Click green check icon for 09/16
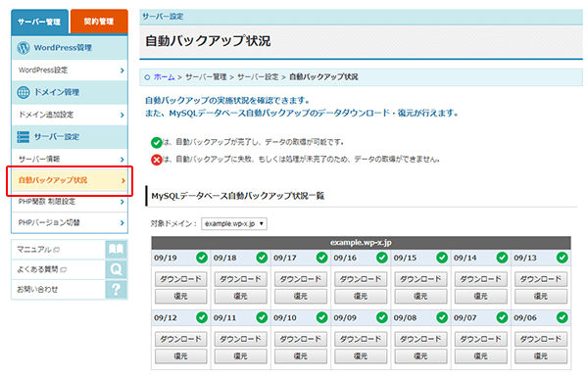Viewport: 588px width, 378px height. click(x=382, y=258)
